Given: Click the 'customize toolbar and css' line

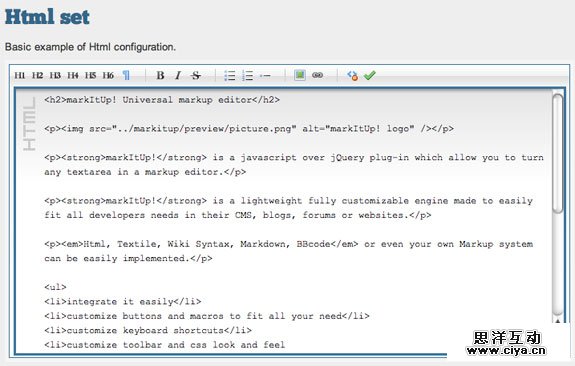Looking at the screenshot, I should (164, 345).
